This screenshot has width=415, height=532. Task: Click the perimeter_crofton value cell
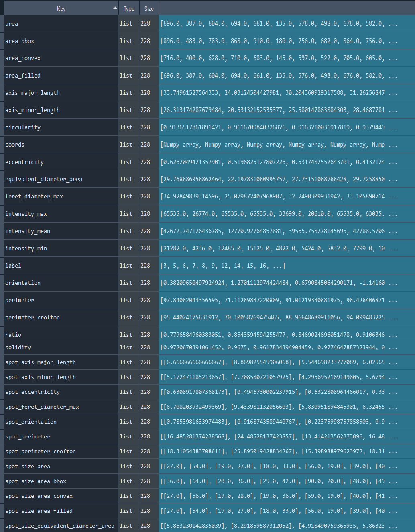(x=279, y=317)
